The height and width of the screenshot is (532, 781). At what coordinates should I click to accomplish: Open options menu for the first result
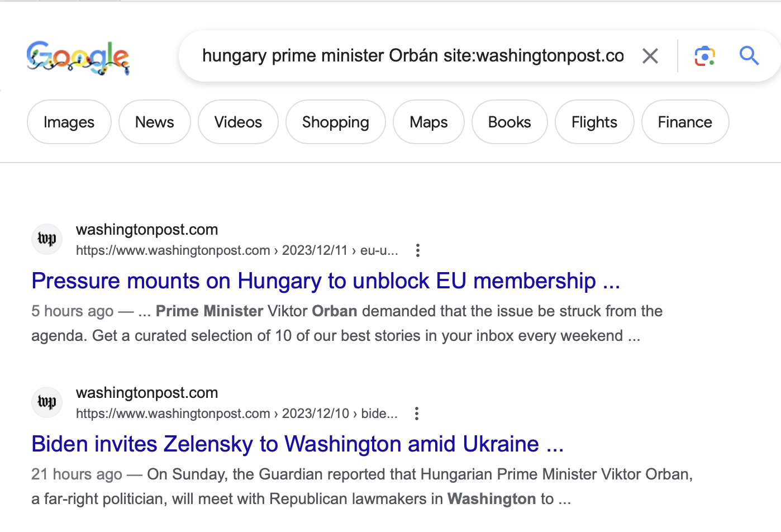pyautogui.click(x=417, y=250)
